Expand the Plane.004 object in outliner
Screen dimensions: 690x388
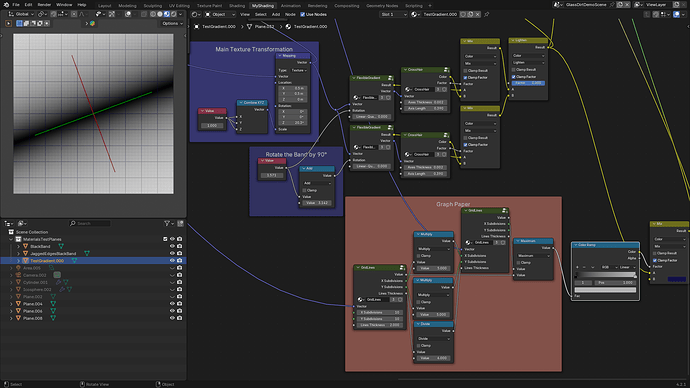click(x=11, y=304)
